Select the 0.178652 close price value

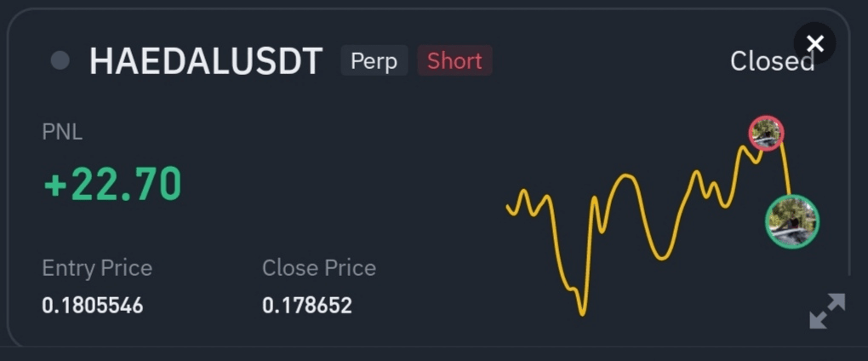coord(307,305)
